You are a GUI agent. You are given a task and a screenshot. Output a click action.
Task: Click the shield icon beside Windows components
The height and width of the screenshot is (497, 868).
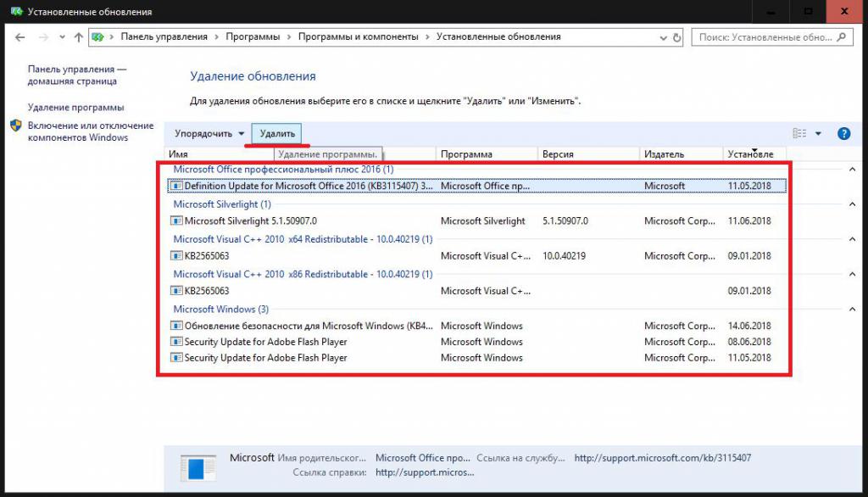coord(16,126)
